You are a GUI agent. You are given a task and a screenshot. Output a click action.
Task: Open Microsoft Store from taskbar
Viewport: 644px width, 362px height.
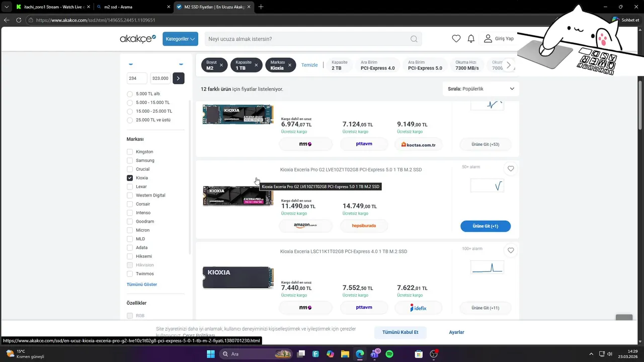(x=419, y=354)
